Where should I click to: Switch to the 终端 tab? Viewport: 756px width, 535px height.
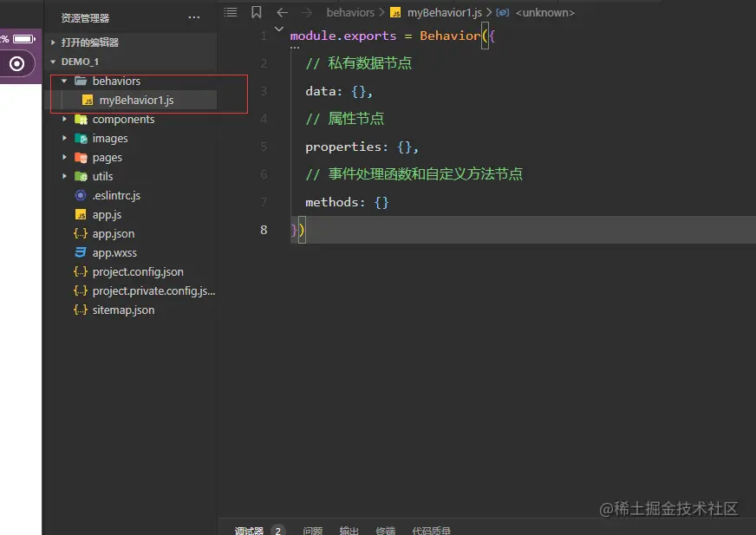tap(386, 531)
